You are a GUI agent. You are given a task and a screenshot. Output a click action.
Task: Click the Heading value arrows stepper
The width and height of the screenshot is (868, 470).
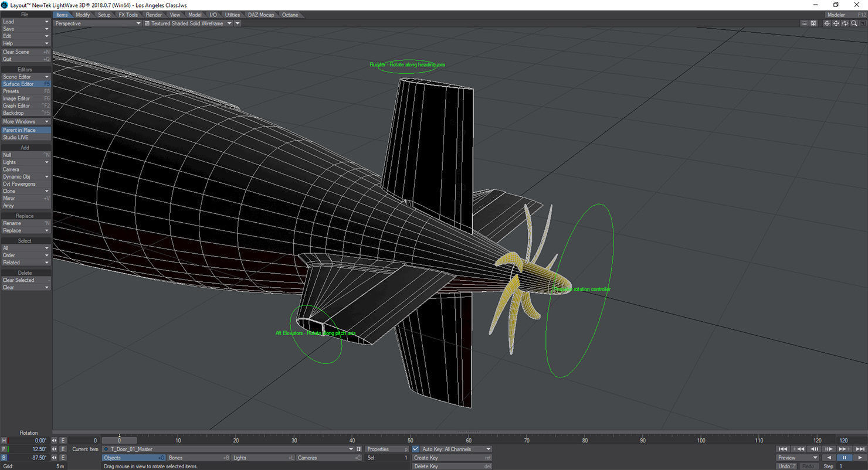coord(55,441)
